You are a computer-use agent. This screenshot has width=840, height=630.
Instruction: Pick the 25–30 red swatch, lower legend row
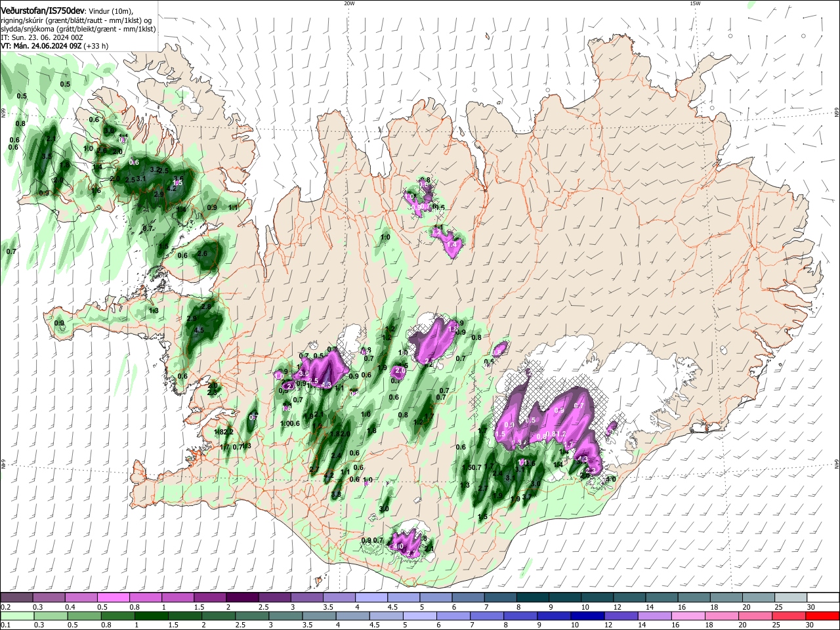788,616
